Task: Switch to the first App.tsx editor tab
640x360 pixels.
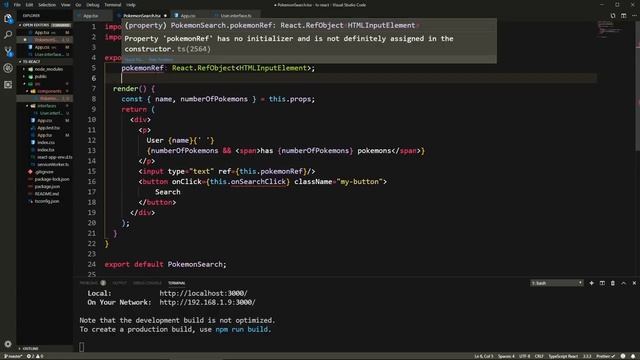Action: [93, 16]
